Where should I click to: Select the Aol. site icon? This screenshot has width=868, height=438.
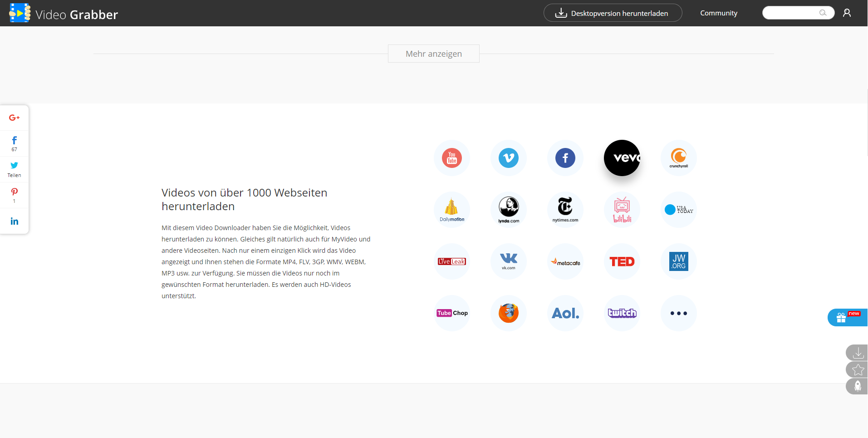(x=565, y=313)
